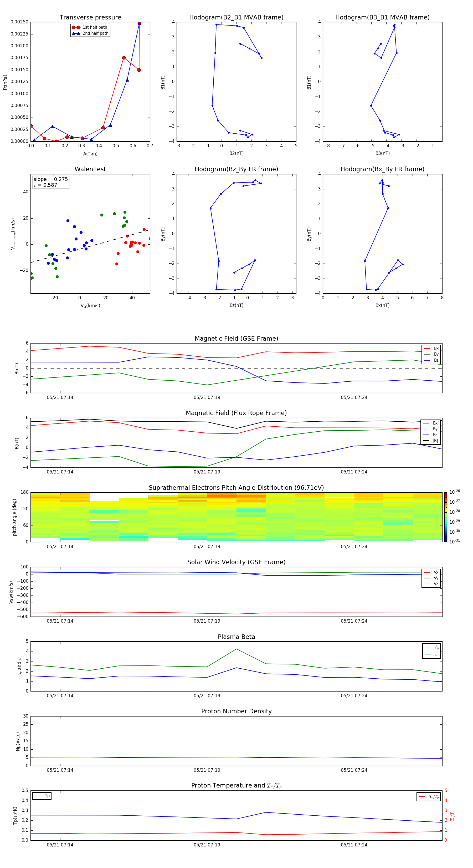This screenshot has width=473, height=868.
Task: Click the 'Tp' legend entry
Action: coord(42,796)
